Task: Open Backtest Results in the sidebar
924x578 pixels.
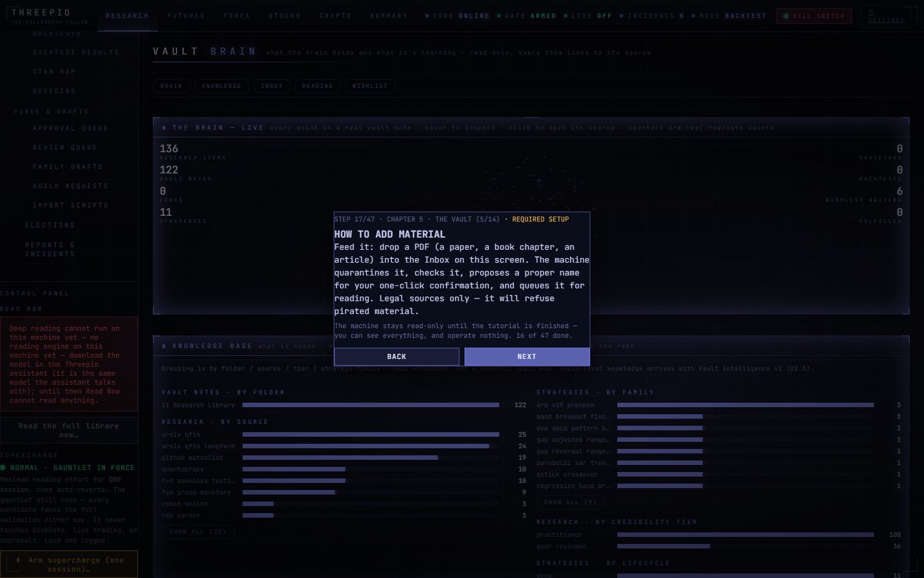Action: click(x=76, y=53)
